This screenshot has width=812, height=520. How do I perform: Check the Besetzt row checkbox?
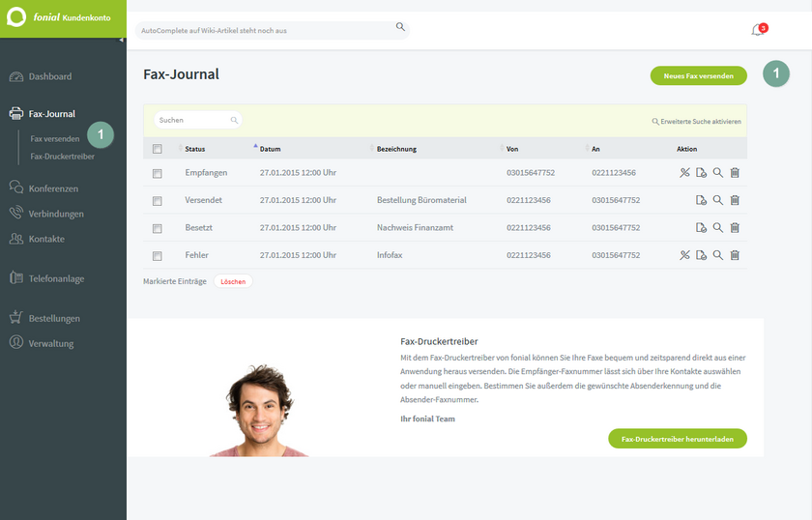coord(158,228)
